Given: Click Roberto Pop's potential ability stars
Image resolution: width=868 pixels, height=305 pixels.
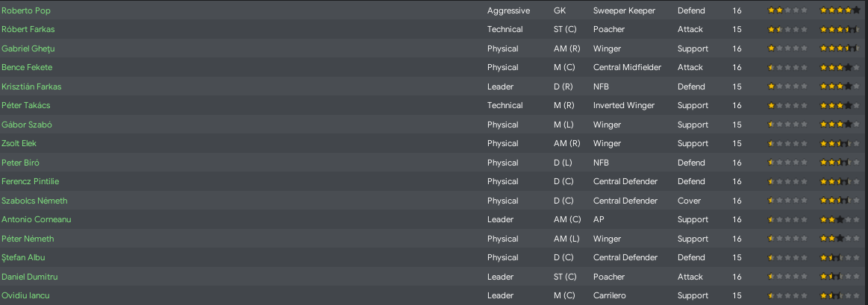Looking at the screenshot, I should coord(840,10).
